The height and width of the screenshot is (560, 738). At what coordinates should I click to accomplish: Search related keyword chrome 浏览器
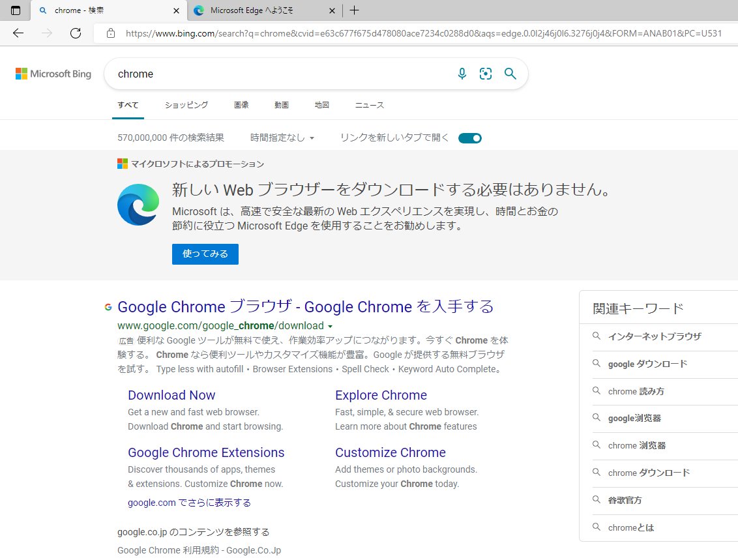(637, 445)
